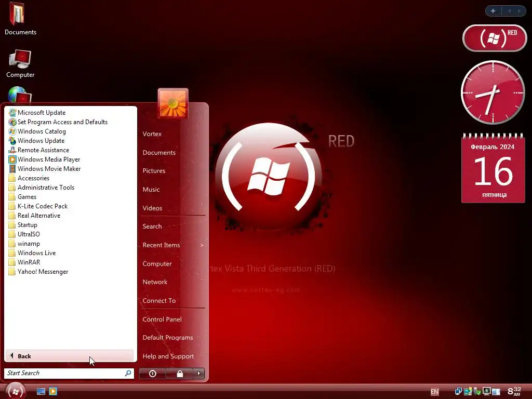
Task: Open Videos from the start menu
Action: pos(152,208)
